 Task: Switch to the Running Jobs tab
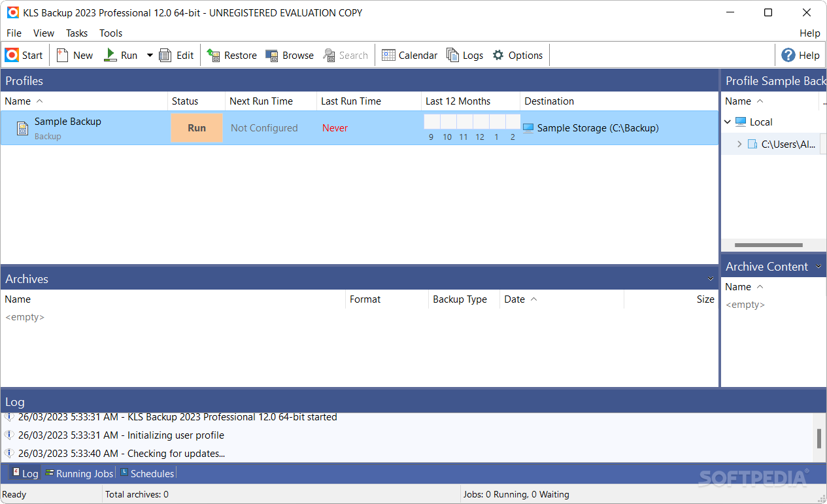[78, 473]
